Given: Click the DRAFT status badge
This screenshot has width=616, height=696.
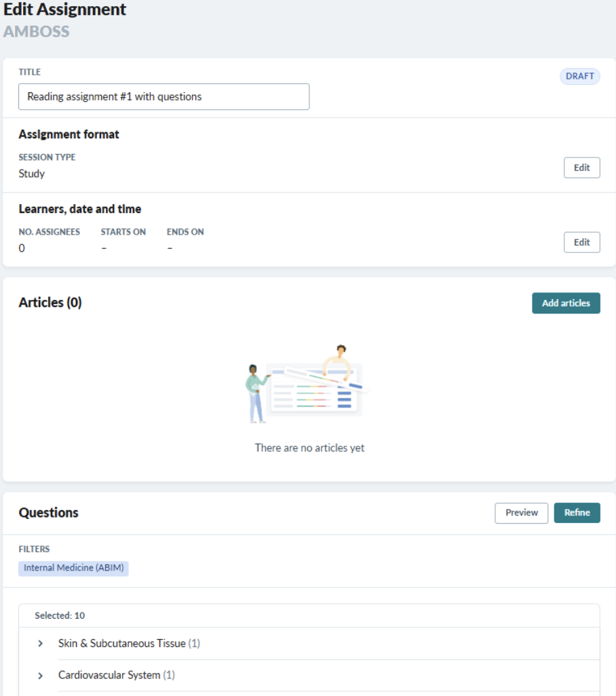Looking at the screenshot, I should click(x=579, y=77).
